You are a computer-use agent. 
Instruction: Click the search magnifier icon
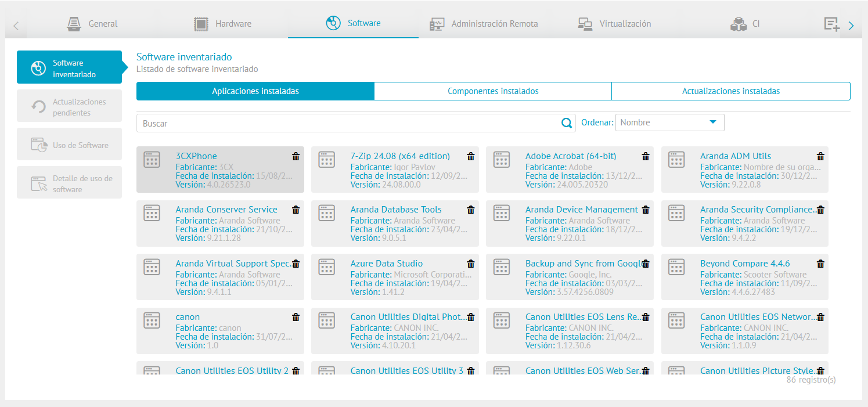tap(567, 123)
